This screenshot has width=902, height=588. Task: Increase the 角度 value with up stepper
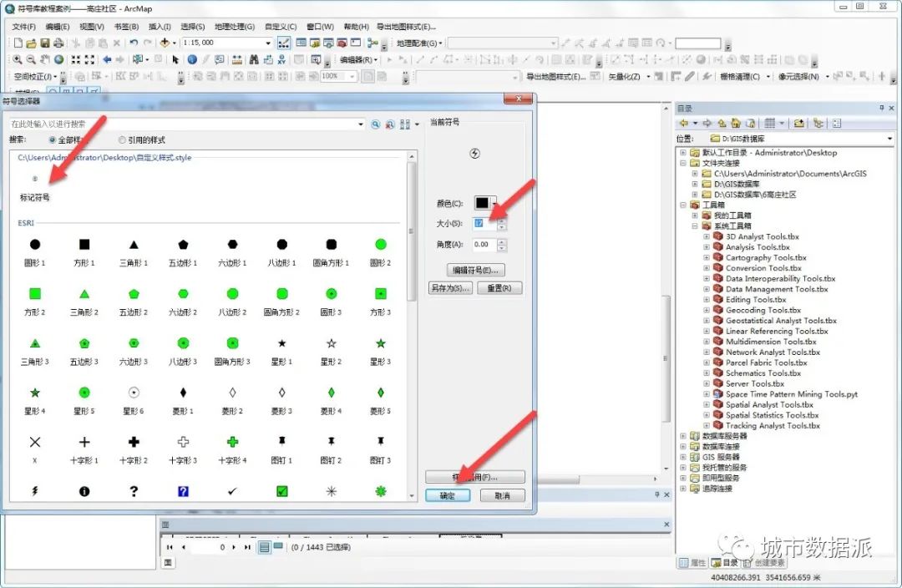[502, 241]
